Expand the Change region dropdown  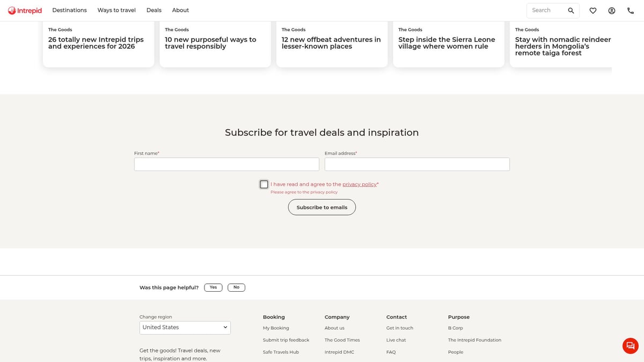point(185,328)
